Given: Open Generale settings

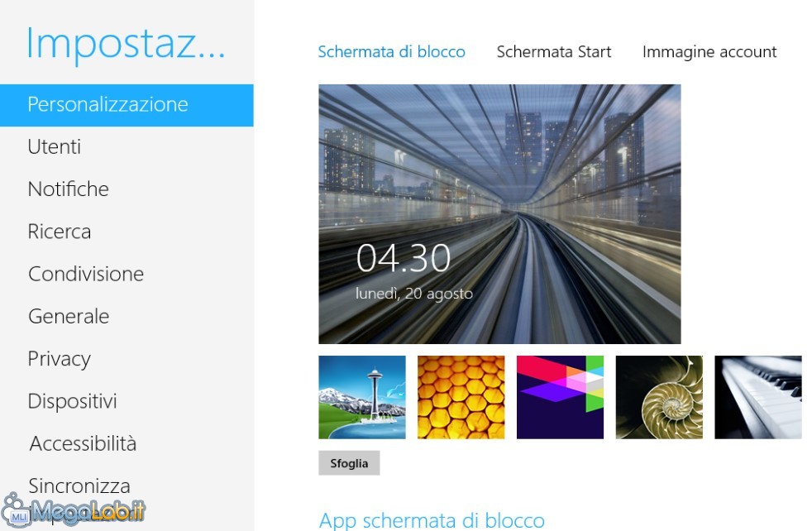Looking at the screenshot, I should 69,317.
